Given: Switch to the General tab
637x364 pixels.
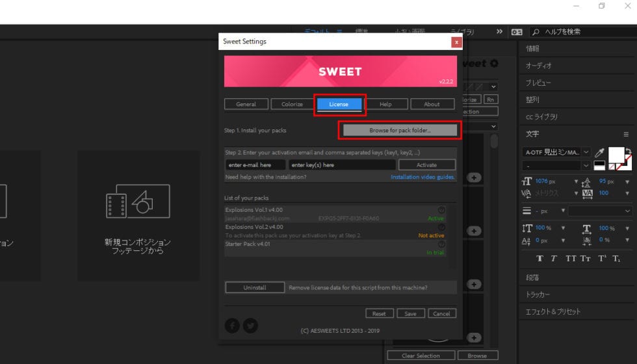Looking at the screenshot, I should click(x=246, y=105).
